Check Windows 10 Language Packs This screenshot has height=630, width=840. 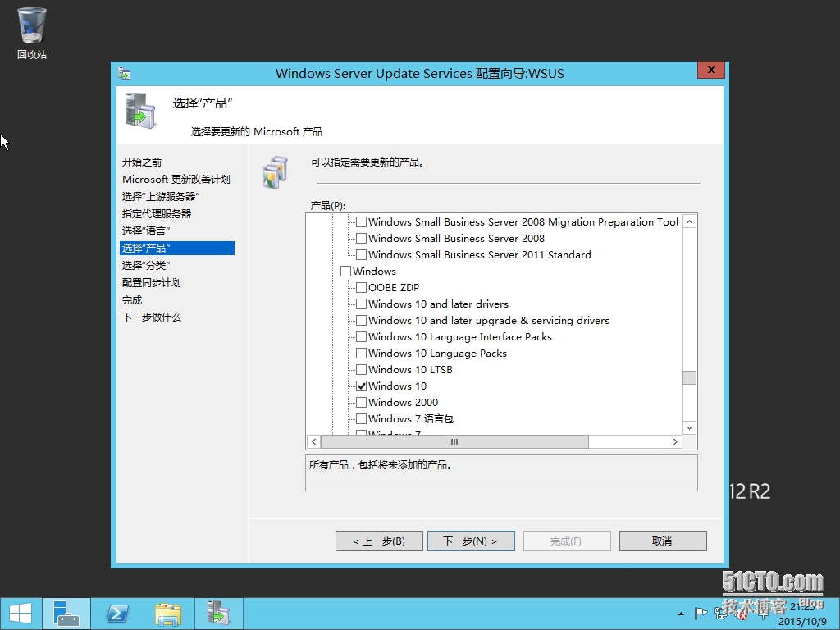[361, 354]
